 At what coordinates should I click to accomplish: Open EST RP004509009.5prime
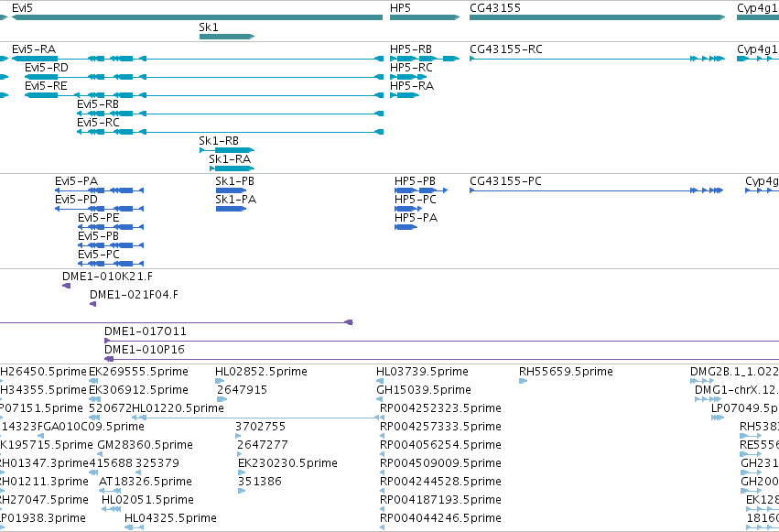tap(440, 464)
